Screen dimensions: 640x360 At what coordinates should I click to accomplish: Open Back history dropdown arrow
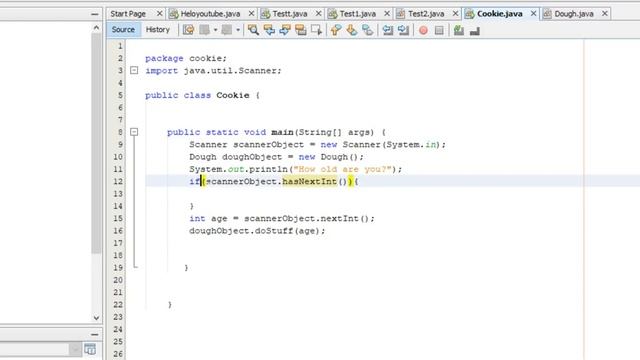pyautogui.click(x=216, y=30)
